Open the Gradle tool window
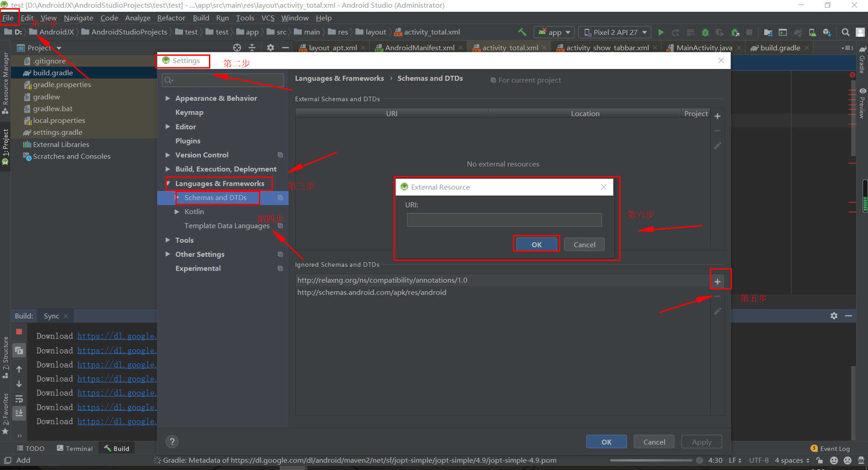The height and width of the screenshot is (470, 868). tap(862, 60)
